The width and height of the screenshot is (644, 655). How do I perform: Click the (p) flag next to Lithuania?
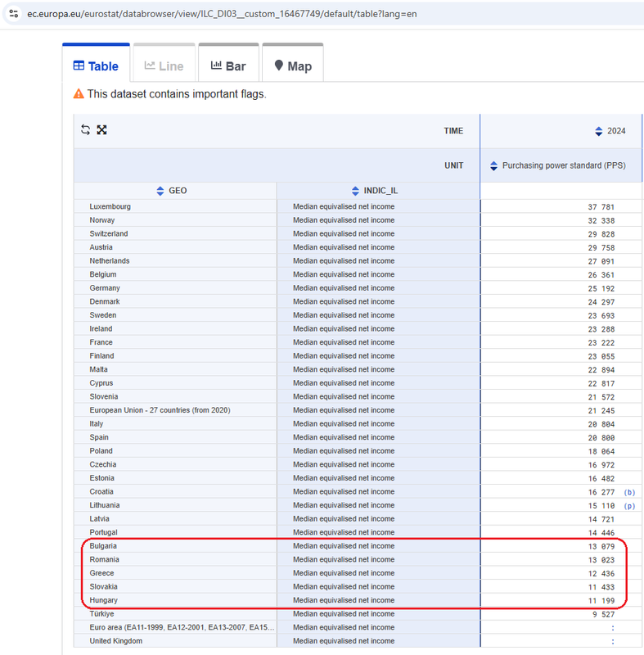[x=629, y=506]
